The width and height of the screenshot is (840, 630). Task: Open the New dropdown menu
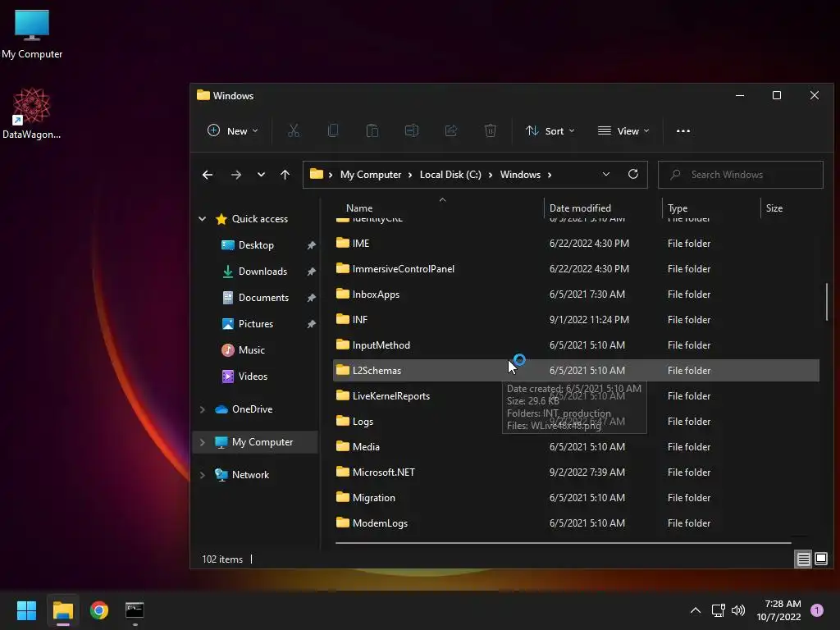click(x=233, y=130)
